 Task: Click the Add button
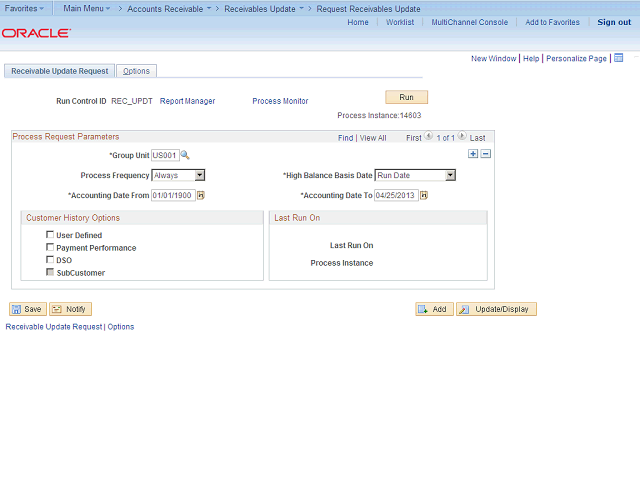[434, 309]
